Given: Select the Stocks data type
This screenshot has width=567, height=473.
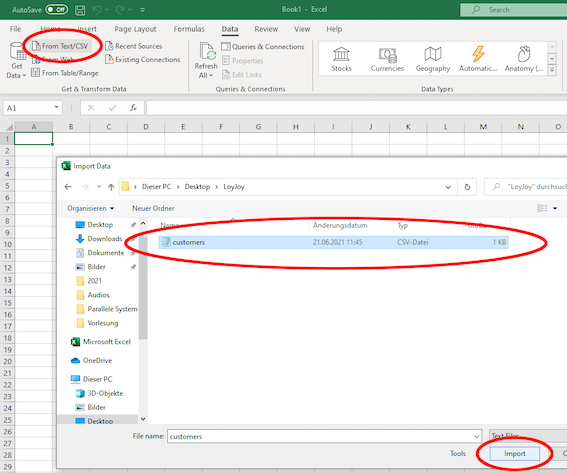Looking at the screenshot, I should pos(341,59).
